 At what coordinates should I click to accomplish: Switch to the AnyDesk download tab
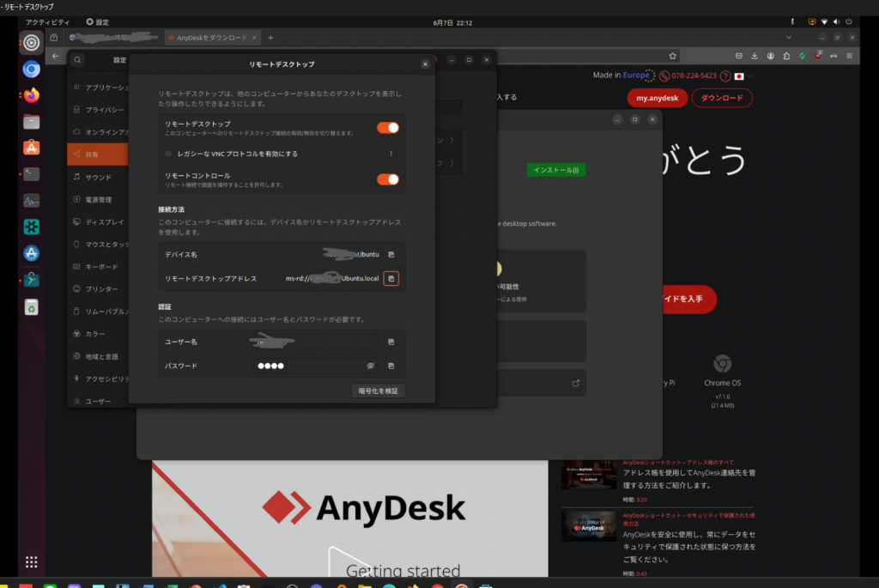[211, 38]
